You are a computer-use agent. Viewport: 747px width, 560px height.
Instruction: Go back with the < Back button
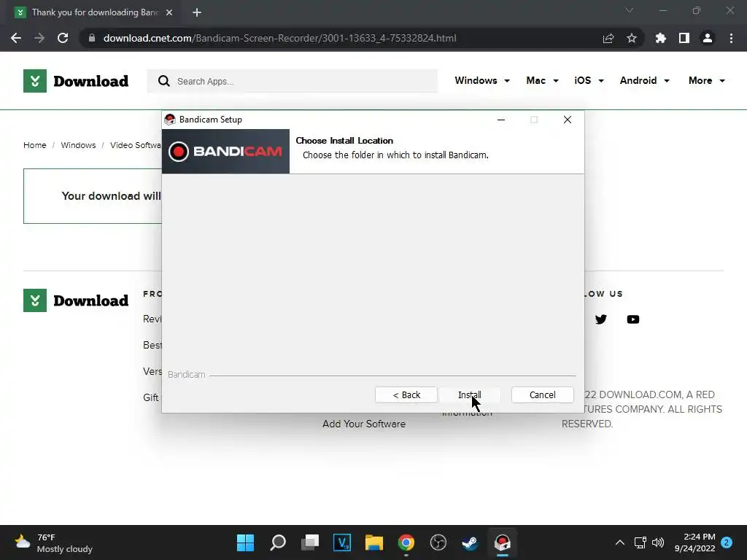click(x=406, y=394)
